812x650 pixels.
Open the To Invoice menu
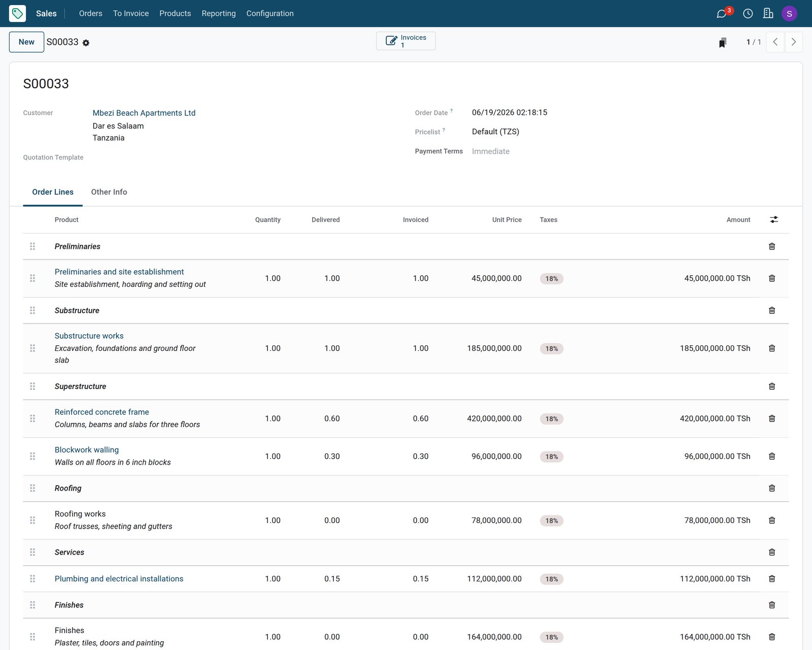[x=131, y=13]
